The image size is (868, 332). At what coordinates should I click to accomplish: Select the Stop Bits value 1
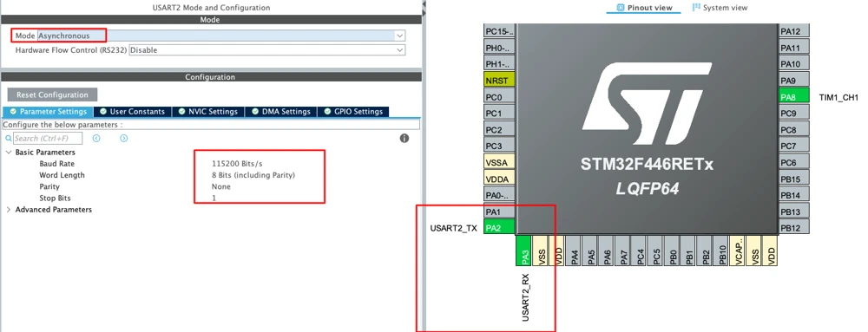point(214,198)
